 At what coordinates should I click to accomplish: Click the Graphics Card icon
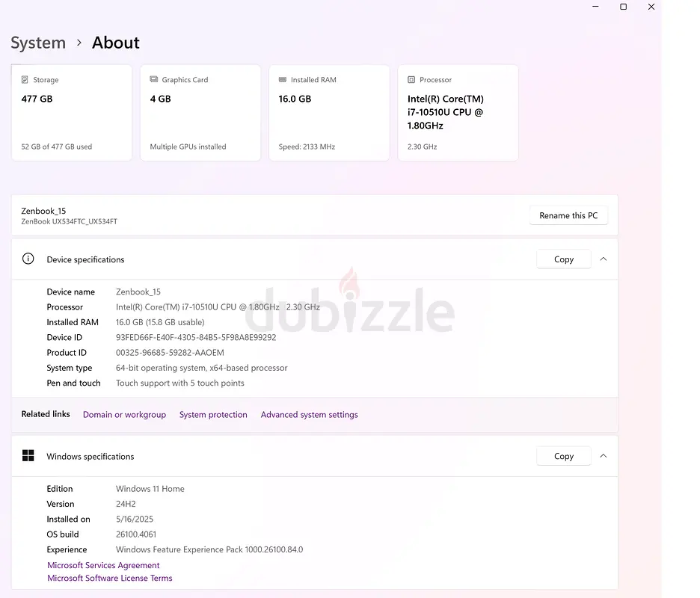pyautogui.click(x=154, y=79)
